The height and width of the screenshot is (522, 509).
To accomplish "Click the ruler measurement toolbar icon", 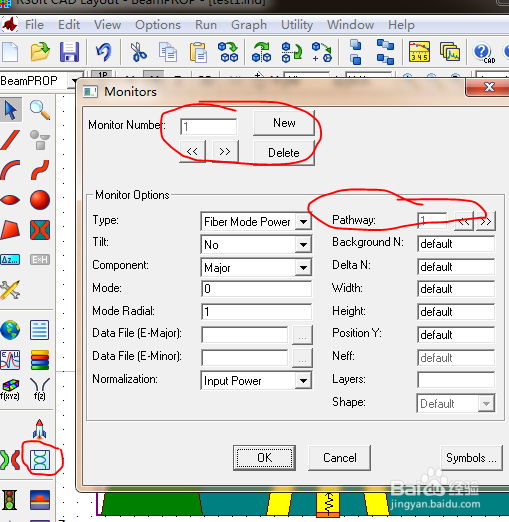I will click(x=419, y=52).
